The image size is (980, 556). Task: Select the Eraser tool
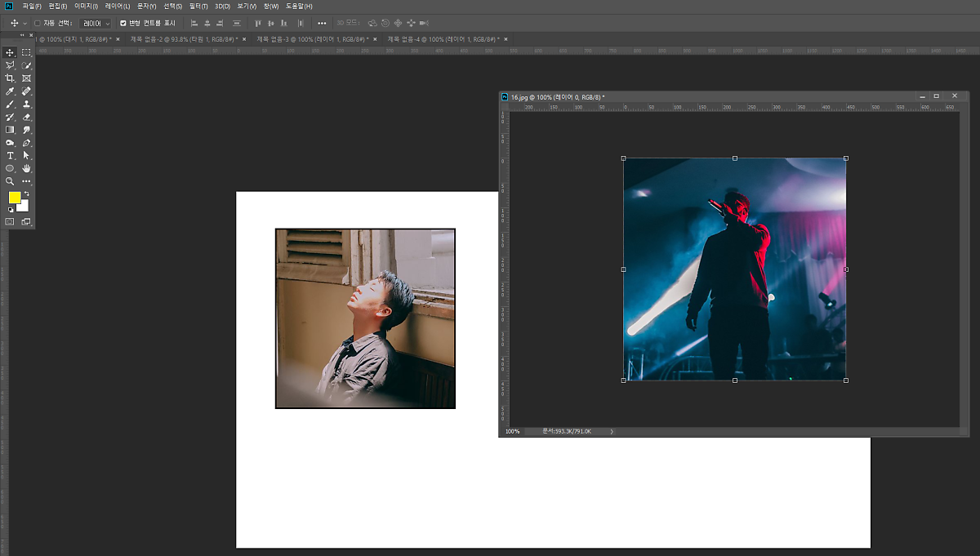pyautogui.click(x=26, y=118)
